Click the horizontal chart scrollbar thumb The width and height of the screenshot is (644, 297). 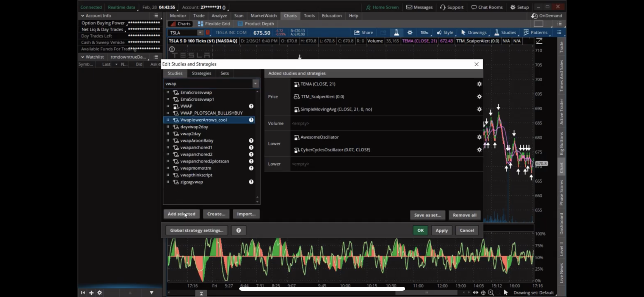click(x=426, y=293)
